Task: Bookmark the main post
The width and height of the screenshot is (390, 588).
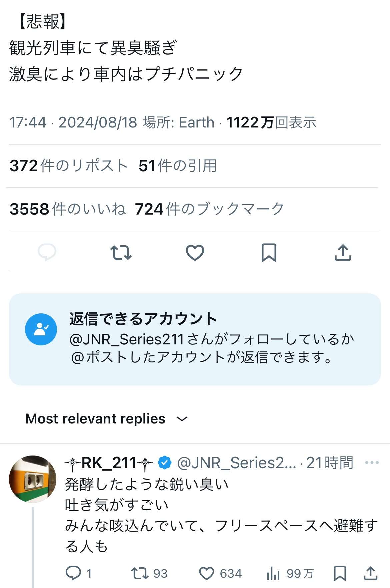Action: click(x=269, y=253)
